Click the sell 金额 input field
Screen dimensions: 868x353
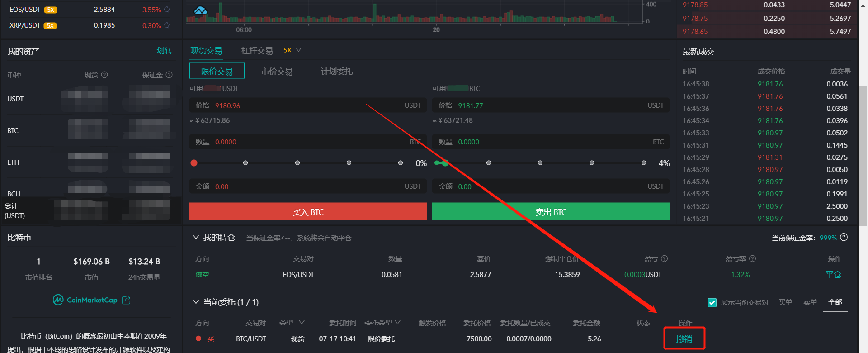[551, 186]
